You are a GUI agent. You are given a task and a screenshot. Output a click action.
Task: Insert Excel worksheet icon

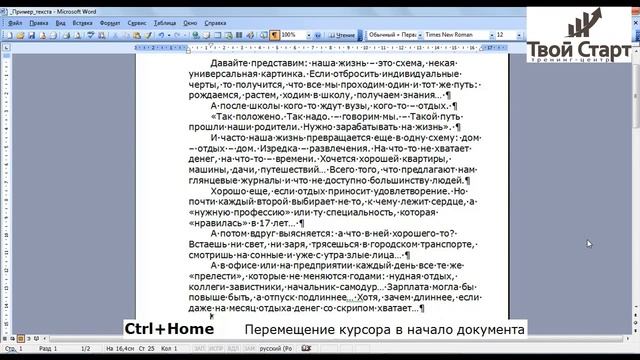229,36
